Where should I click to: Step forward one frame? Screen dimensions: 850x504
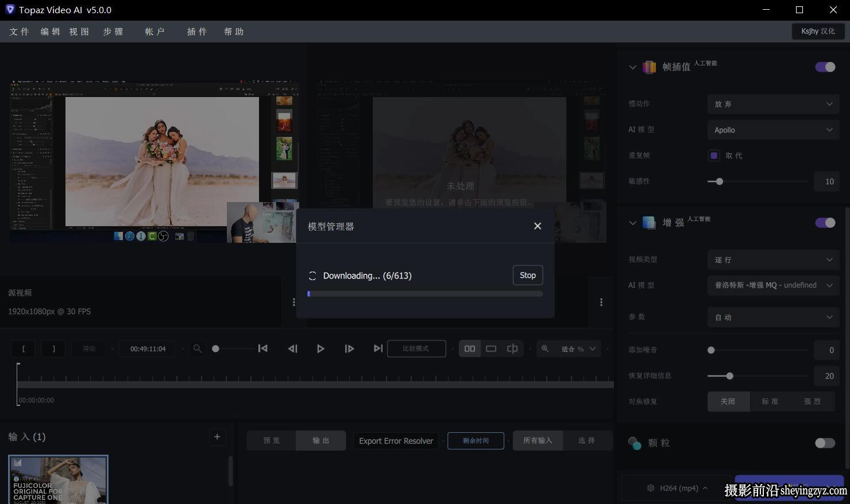(349, 348)
